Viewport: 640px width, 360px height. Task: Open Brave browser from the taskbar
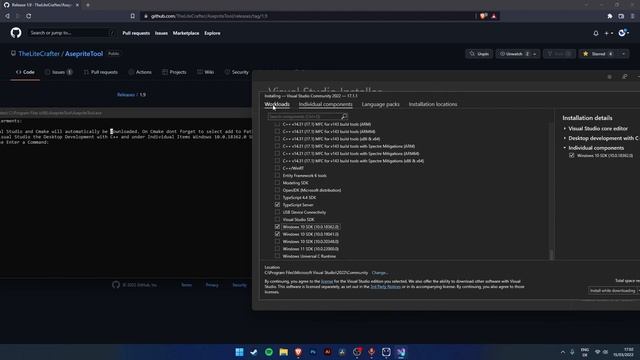click(x=298, y=352)
